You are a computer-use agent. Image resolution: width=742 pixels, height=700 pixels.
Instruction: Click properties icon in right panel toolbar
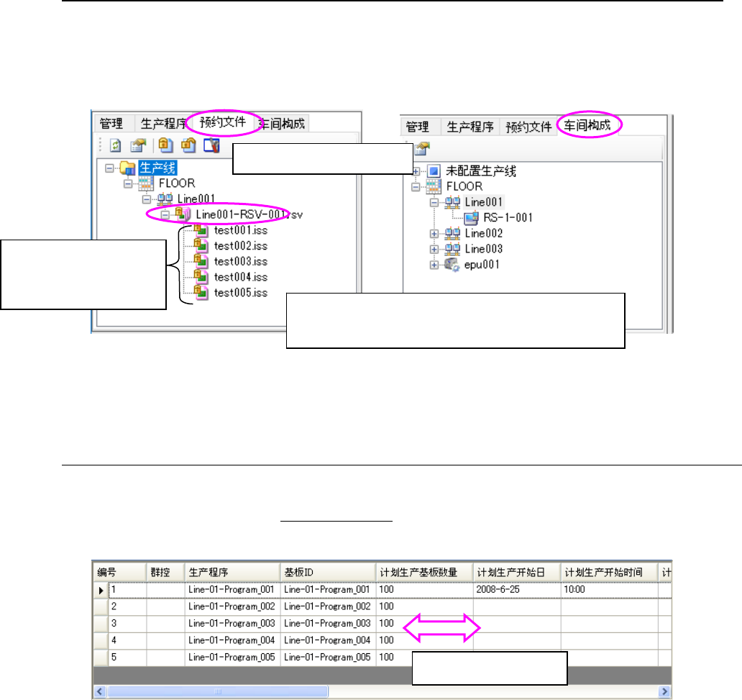[422, 148]
